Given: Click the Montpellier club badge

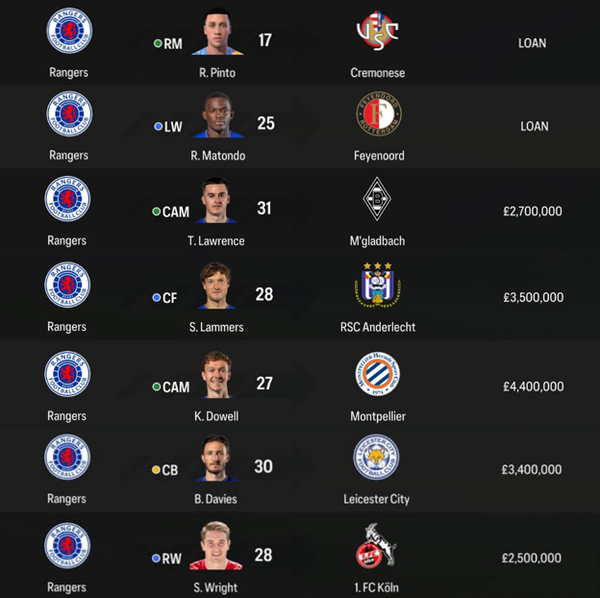Looking at the screenshot, I should point(377,375).
